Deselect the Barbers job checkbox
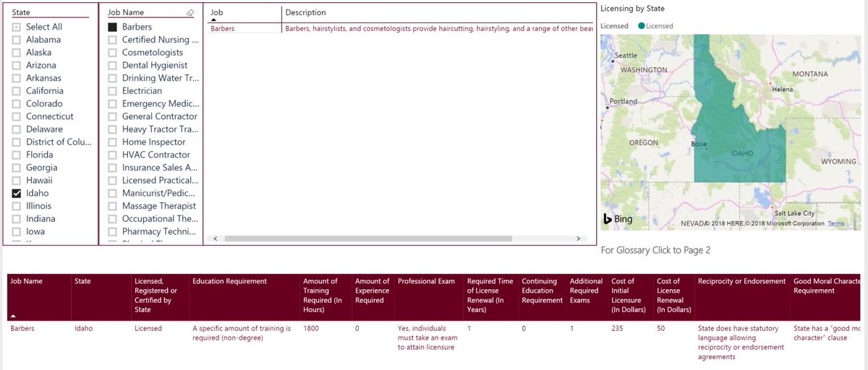 tap(112, 27)
